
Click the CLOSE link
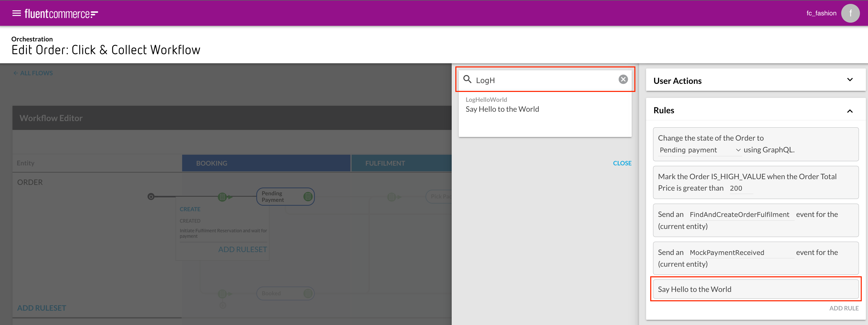622,163
